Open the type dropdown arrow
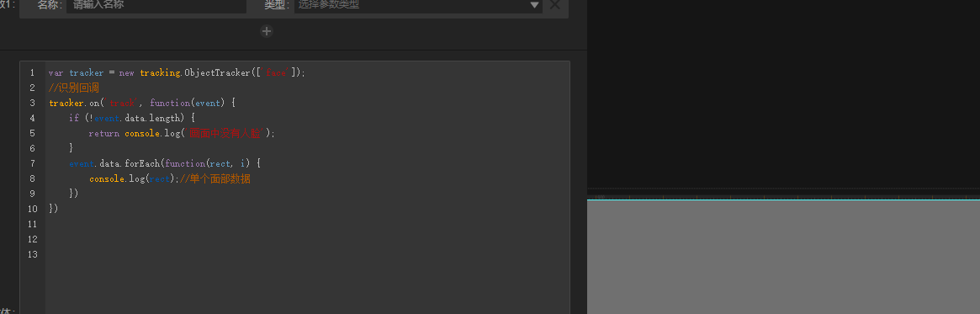Viewport: 980px width, 314px height. point(535,5)
